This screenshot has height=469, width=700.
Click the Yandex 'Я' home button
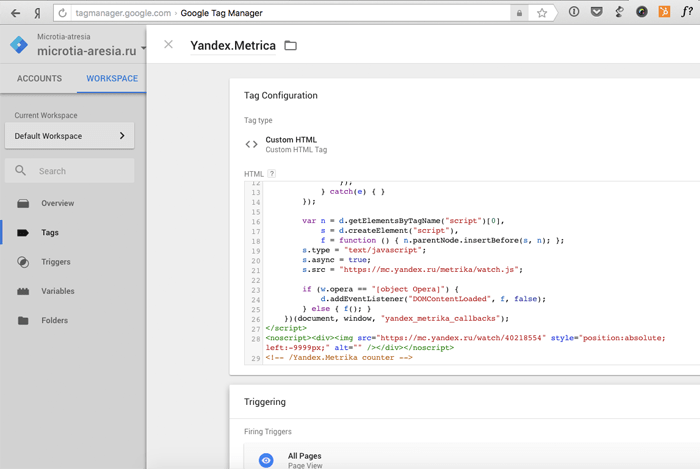pyautogui.click(x=38, y=13)
